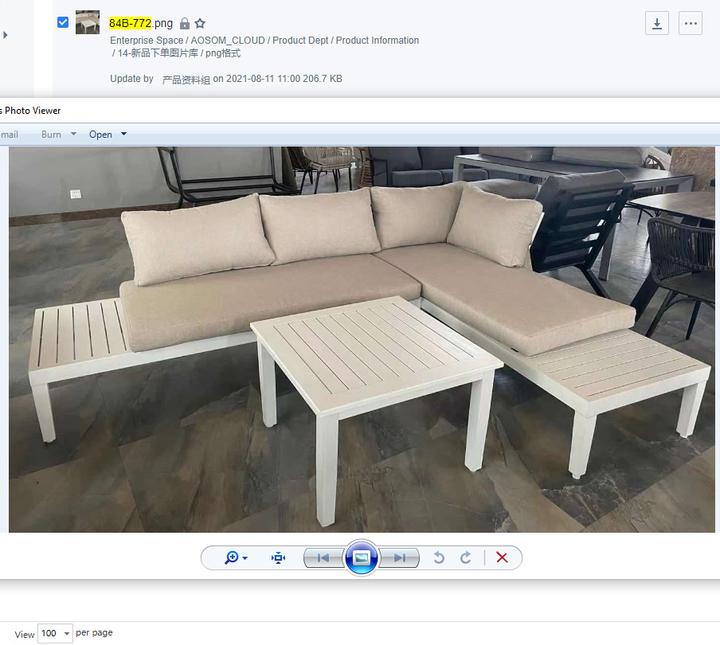Uncheck the 84B-772.png file checkbox
This screenshot has height=645, width=720.
pyautogui.click(x=63, y=22)
